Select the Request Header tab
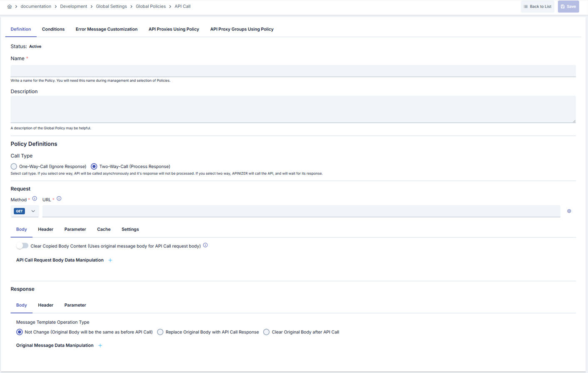588x373 pixels. coord(46,229)
